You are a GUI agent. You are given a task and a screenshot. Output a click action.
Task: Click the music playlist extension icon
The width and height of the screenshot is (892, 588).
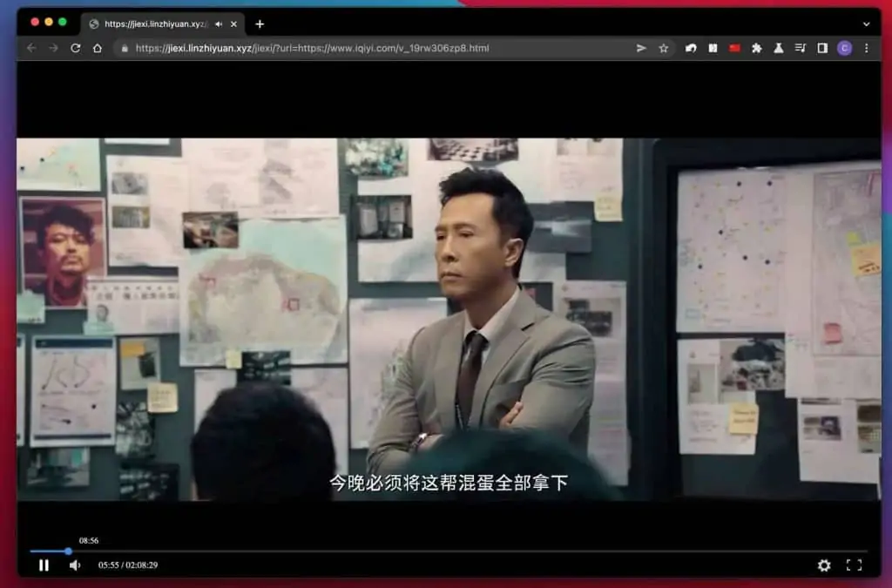[x=801, y=48]
